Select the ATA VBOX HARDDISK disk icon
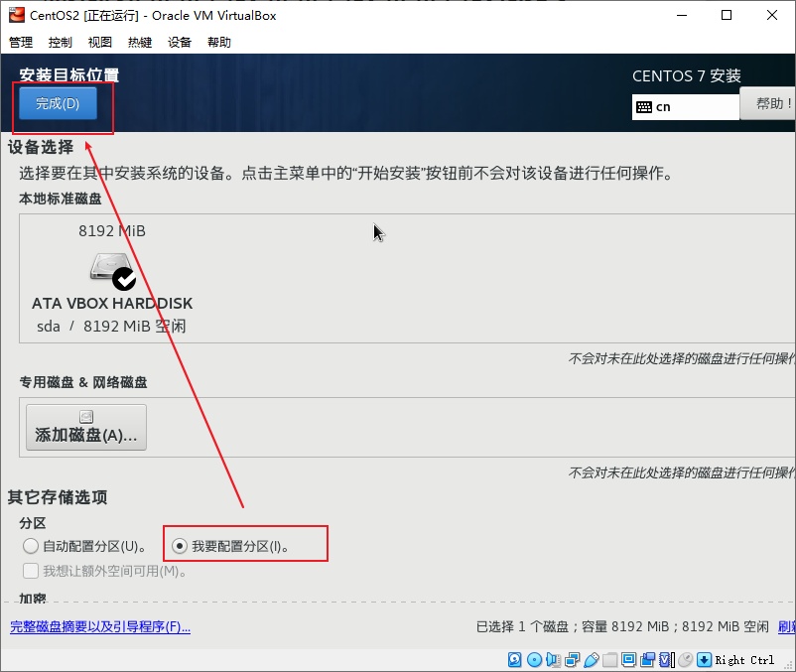The image size is (796, 672). [x=112, y=270]
